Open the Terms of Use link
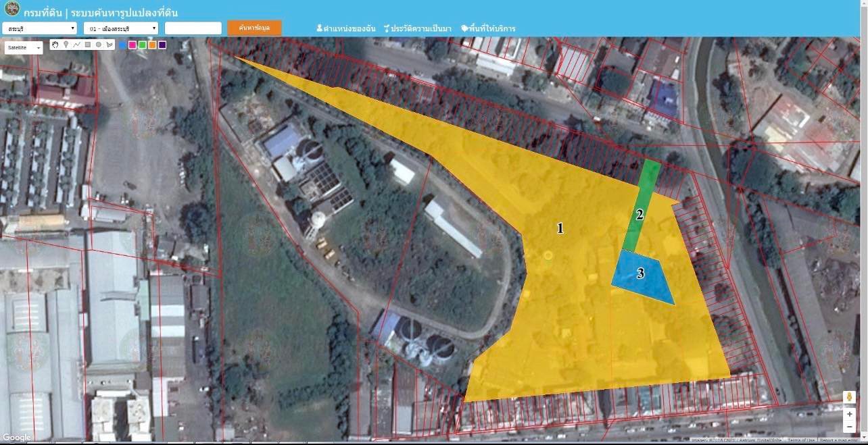The width and height of the screenshot is (868, 445). [x=800, y=440]
